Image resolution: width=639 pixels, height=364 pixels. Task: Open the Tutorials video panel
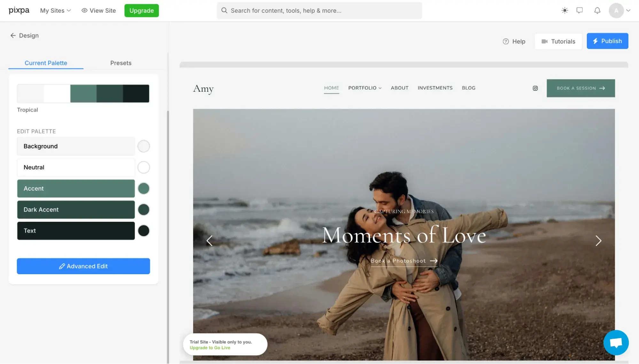(558, 41)
